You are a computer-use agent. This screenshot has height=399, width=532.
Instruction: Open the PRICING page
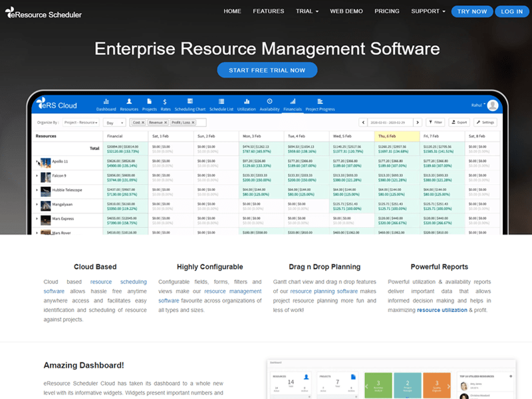(x=387, y=11)
